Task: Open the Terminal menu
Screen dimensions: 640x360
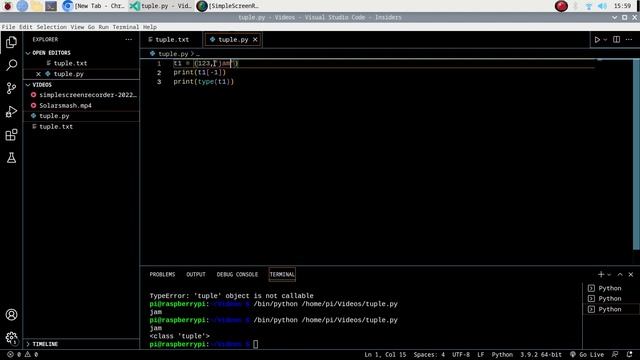Action: [x=126, y=27]
